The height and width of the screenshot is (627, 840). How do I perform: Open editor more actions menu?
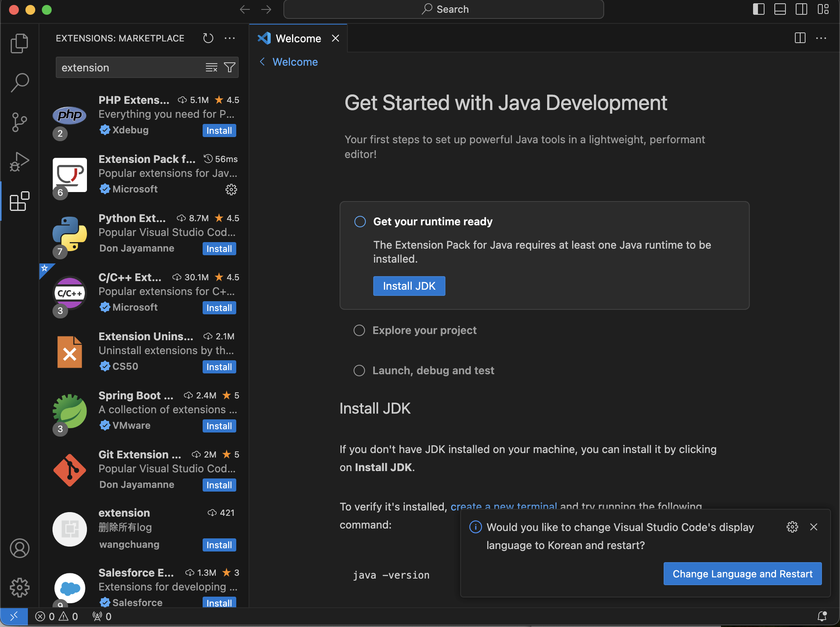(821, 38)
